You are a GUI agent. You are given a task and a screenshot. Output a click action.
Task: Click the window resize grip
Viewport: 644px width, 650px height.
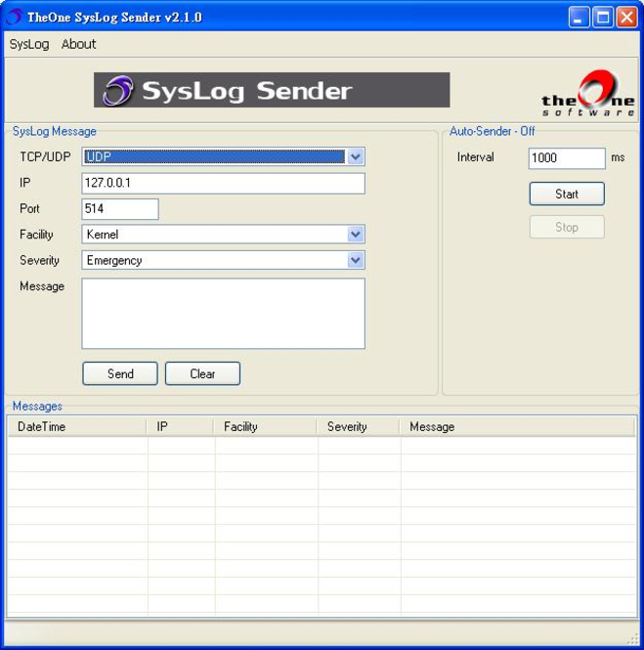(x=633, y=639)
